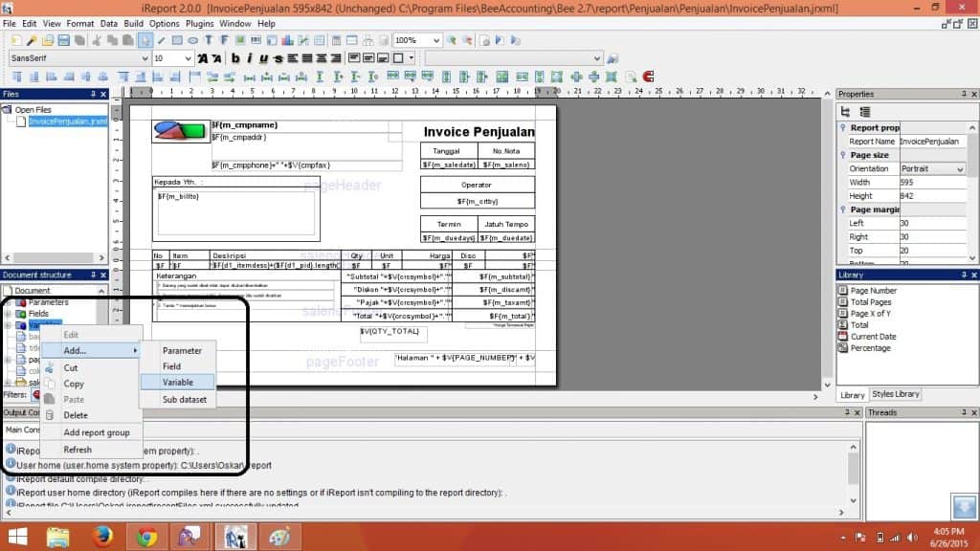Image resolution: width=980 pixels, height=551 pixels.
Task: Click the Windows Start button
Action: click(x=17, y=537)
